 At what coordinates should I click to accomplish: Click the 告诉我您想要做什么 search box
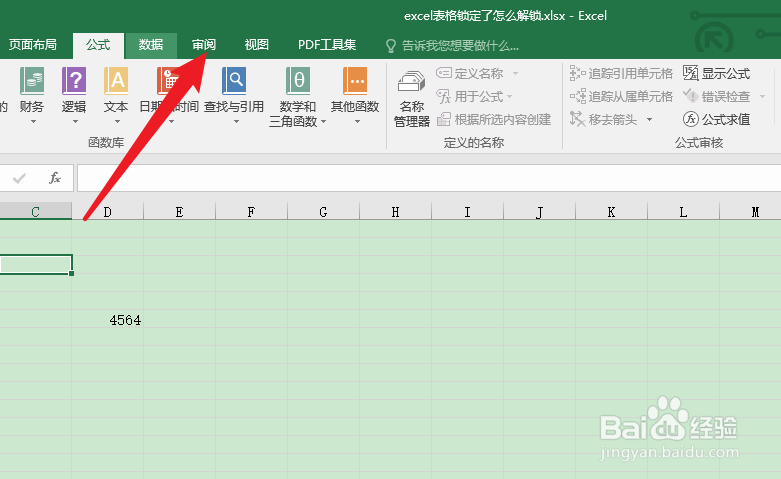453,46
